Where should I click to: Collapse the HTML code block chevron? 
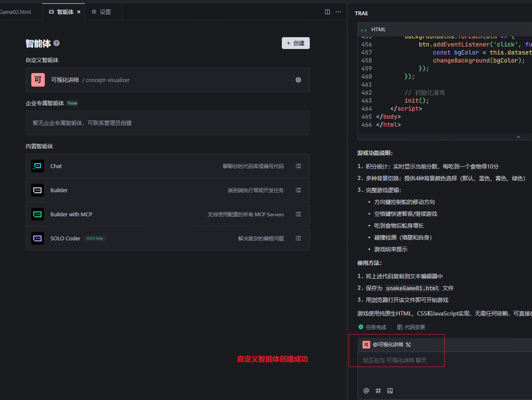point(518,137)
